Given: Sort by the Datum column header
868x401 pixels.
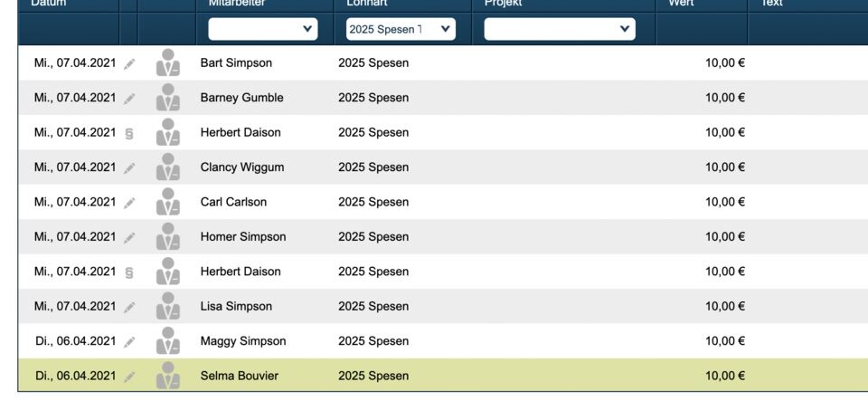Looking at the screenshot, I should (49, 4).
